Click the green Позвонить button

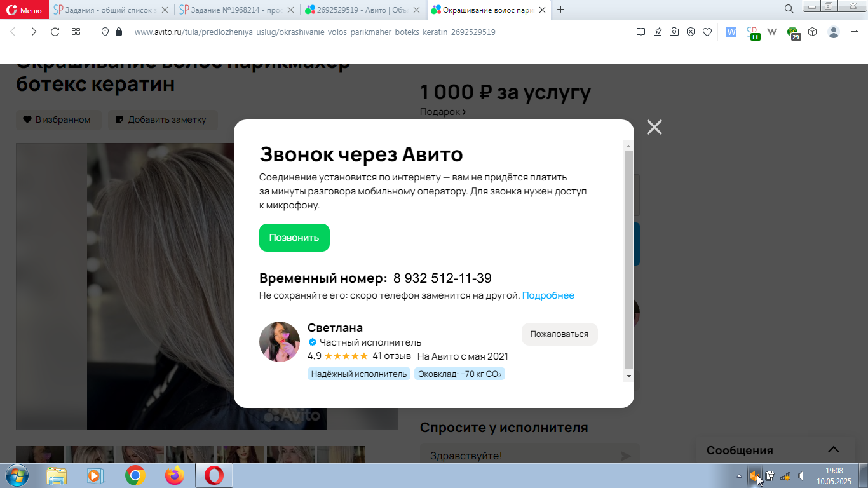coord(294,238)
